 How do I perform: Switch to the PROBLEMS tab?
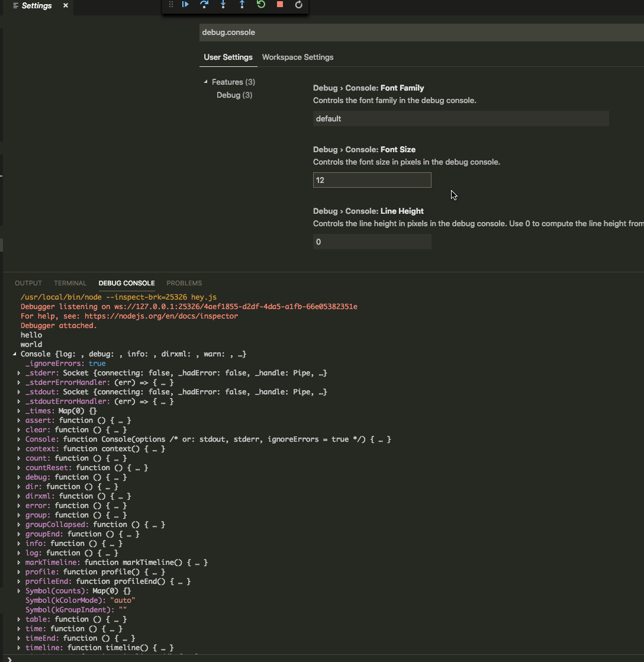coord(184,283)
